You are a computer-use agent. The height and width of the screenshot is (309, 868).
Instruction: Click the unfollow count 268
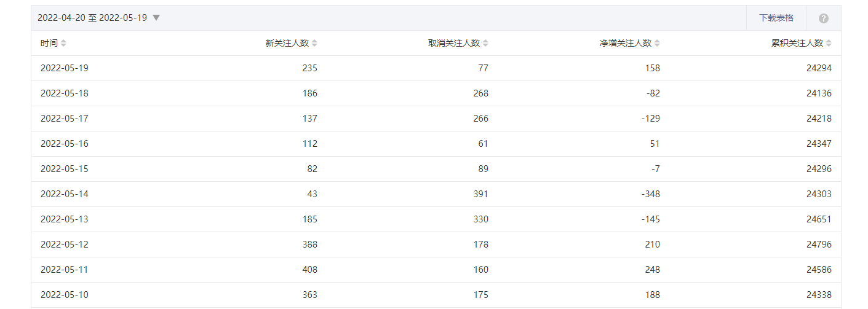click(x=481, y=93)
